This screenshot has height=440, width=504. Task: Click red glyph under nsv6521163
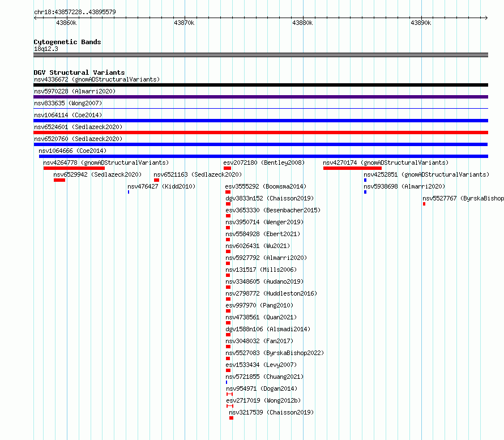[156, 180]
